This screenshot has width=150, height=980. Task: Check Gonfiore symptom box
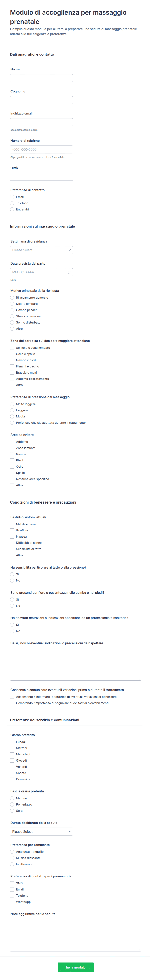12,530
